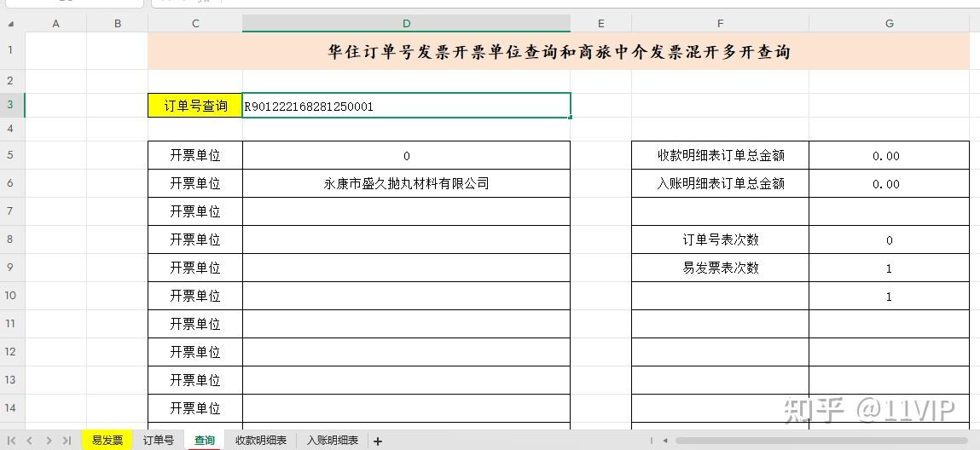The width and height of the screenshot is (980, 450).
Task: Select the 收款明细表订单总金额 cell
Action: pos(720,155)
